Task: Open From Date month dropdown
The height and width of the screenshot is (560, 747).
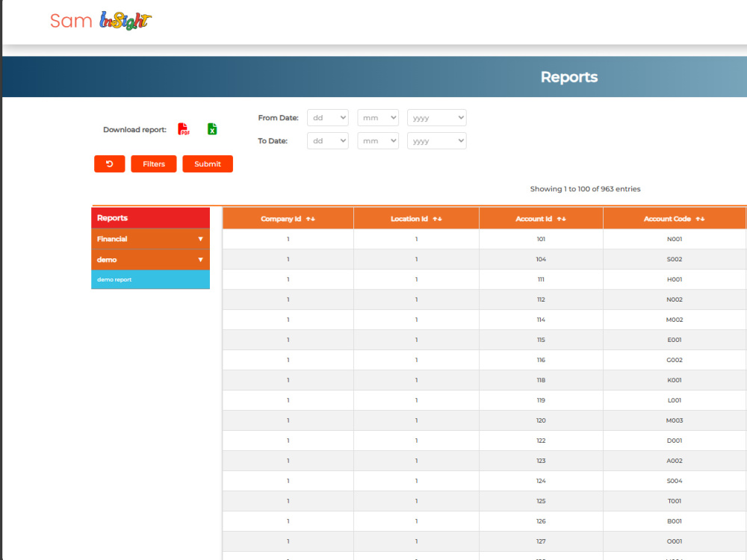Action: pos(378,118)
